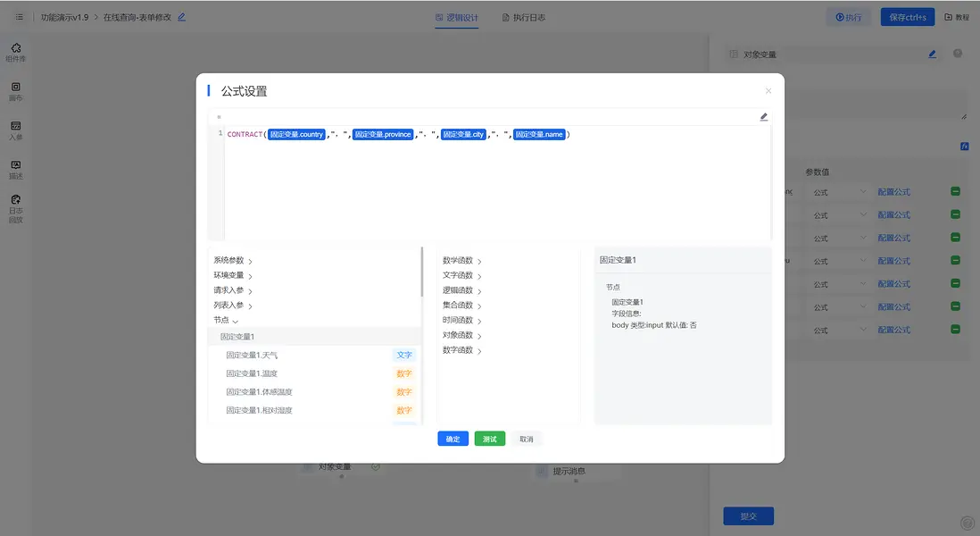This screenshot has height=536, width=980.
Task: Select the 对象变量 node on the canvas
Action: (341, 466)
